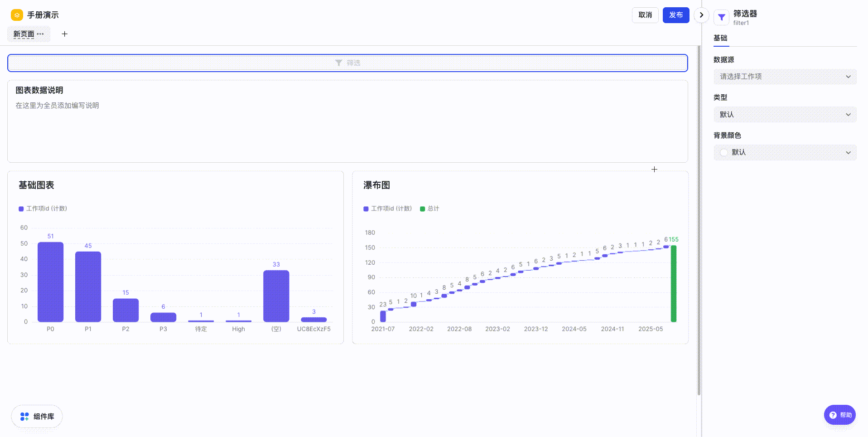Click the 155 total value label

click(x=674, y=239)
